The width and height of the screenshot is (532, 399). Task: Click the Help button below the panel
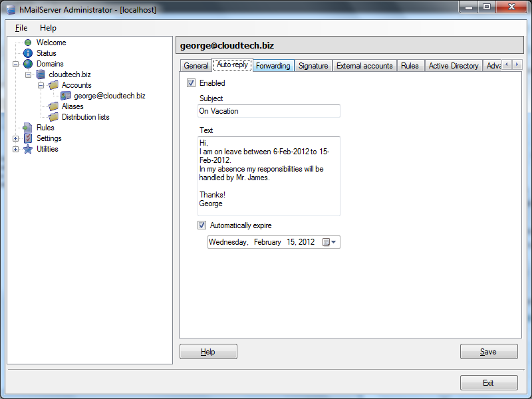point(208,352)
